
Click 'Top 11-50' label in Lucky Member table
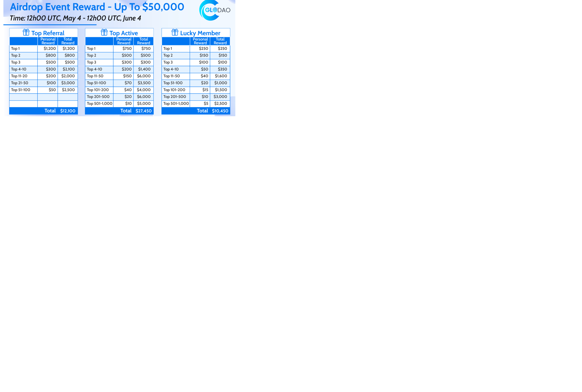(172, 76)
